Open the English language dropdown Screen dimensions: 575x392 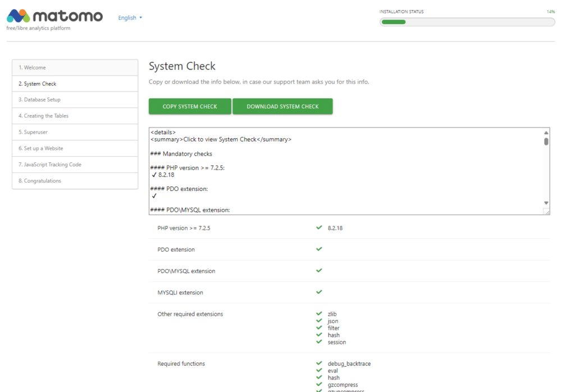(130, 18)
